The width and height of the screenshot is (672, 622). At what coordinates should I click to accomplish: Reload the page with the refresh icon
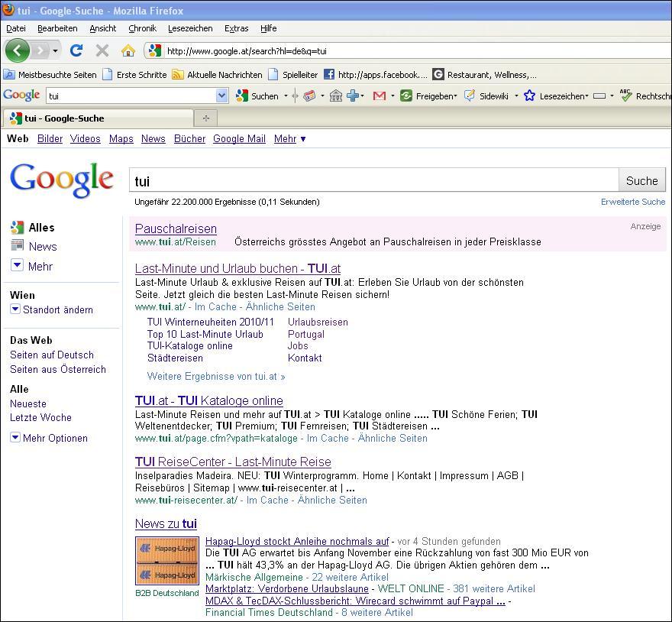pyautogui.click(x=76, y=50)
